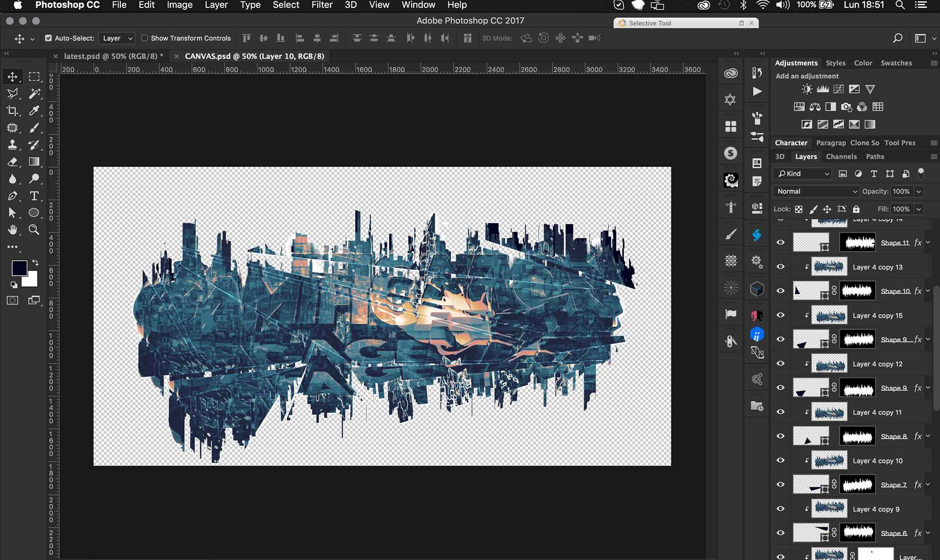Hide the Layer 4 copy 12 layer
940x560 pixels.
pyautogui.click(x=780, y=364)
